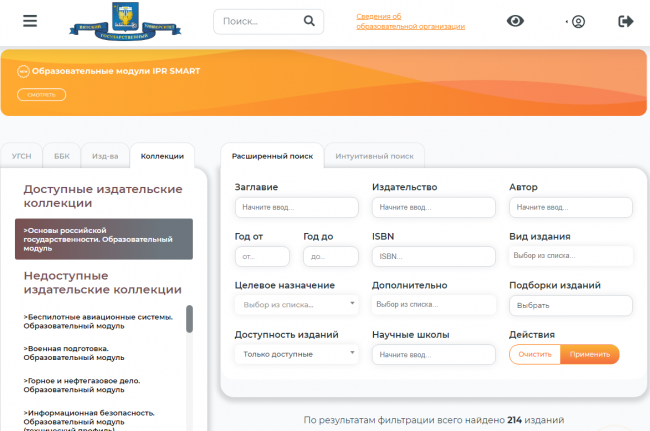Image resolution: width=650 pixels, height=431 pixels.
Task: Open the Дополнительно selection list
Action: click(433, 304)
